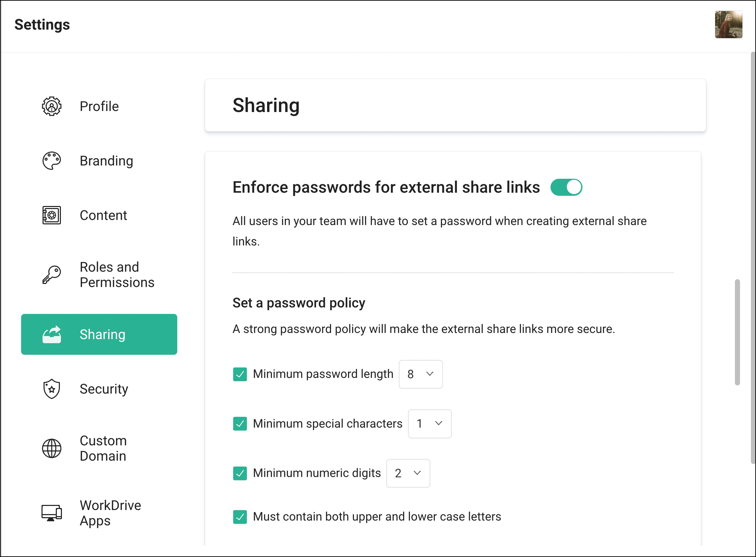Click the Security shield icon
This screenshot has height=557, width=756.
pyautogui.click(x=51, y=388)
